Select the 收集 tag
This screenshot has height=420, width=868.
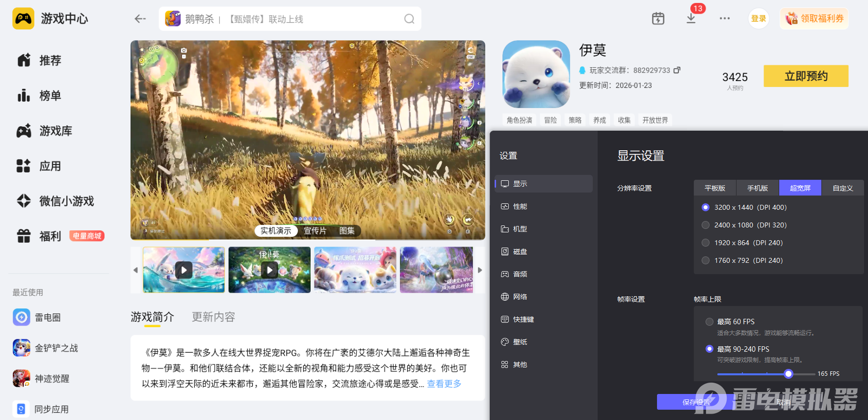pos(624,120)
